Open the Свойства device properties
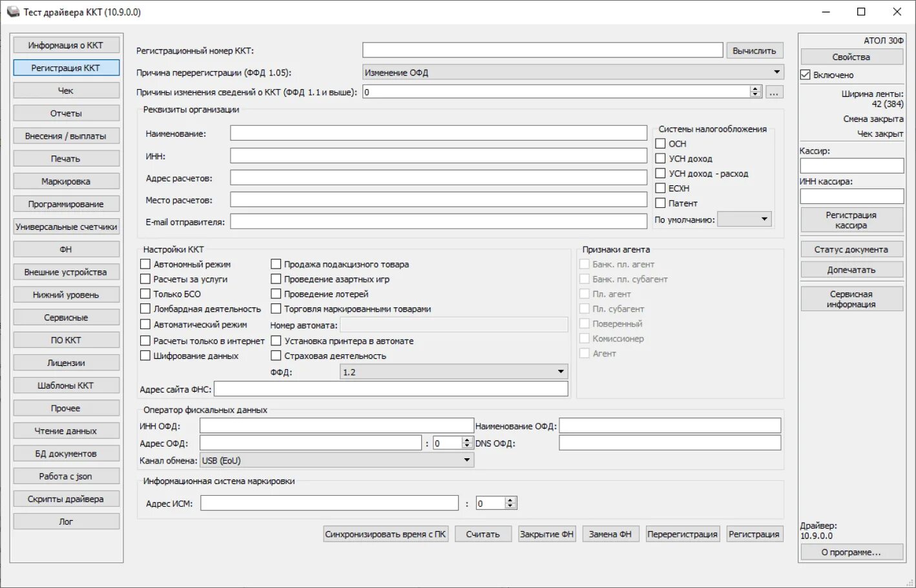916x588 pixels. coord(851,57)
